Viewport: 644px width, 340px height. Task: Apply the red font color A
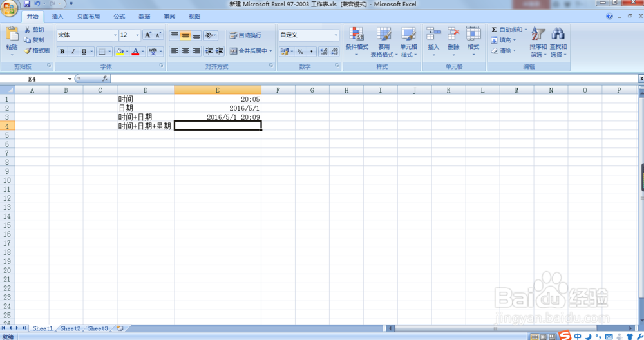(x=135, y=52)
